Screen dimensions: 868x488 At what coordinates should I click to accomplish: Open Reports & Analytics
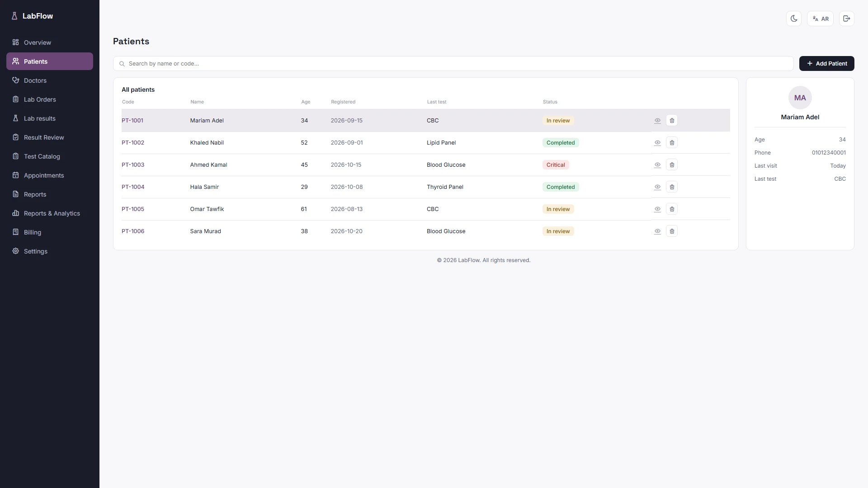[x=50, y=213]
